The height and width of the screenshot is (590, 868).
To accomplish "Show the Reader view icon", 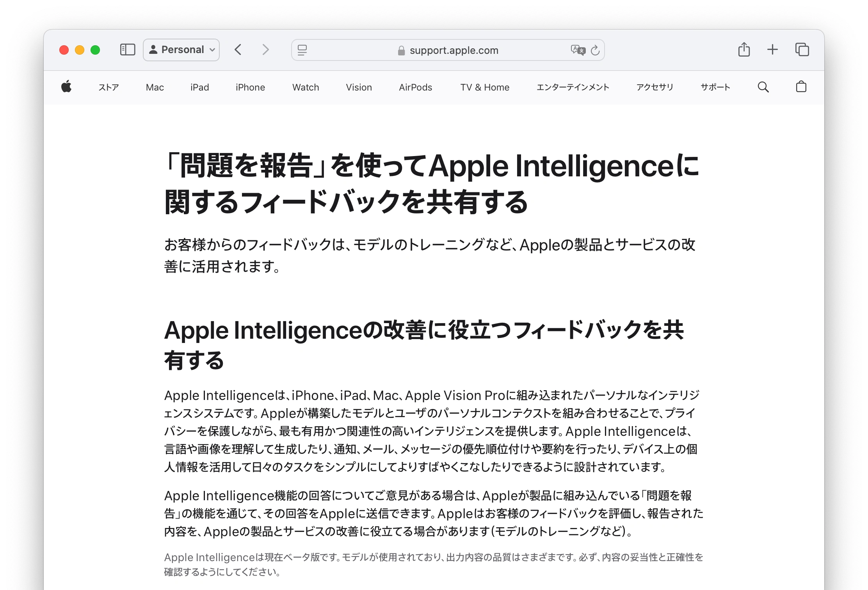I will (x=302, y=50).
